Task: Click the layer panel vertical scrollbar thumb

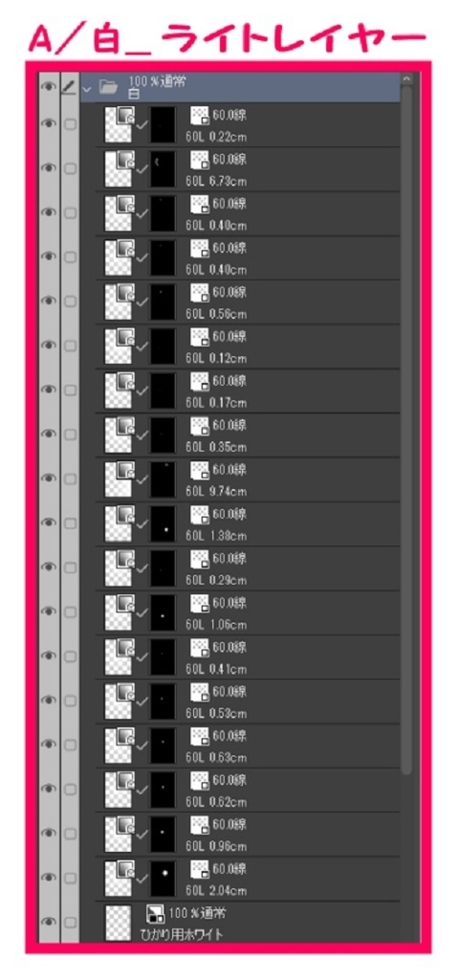Action: (406, 430)
